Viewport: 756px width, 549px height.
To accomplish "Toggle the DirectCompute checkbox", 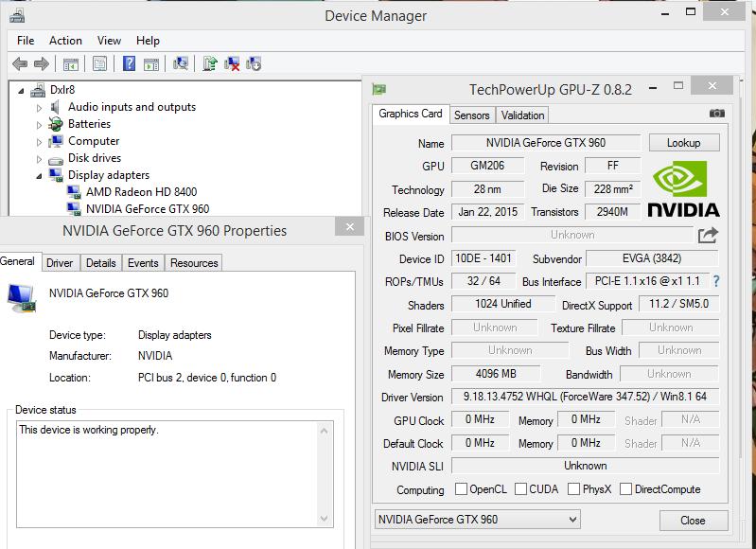I will point(625,489).
